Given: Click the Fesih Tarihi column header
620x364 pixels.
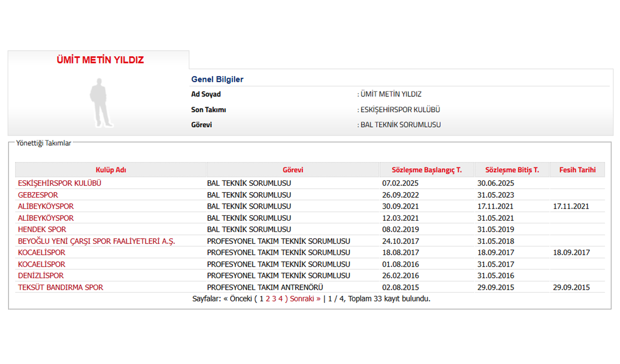Looking at the screenshot, I should click(x=577, y=170).
